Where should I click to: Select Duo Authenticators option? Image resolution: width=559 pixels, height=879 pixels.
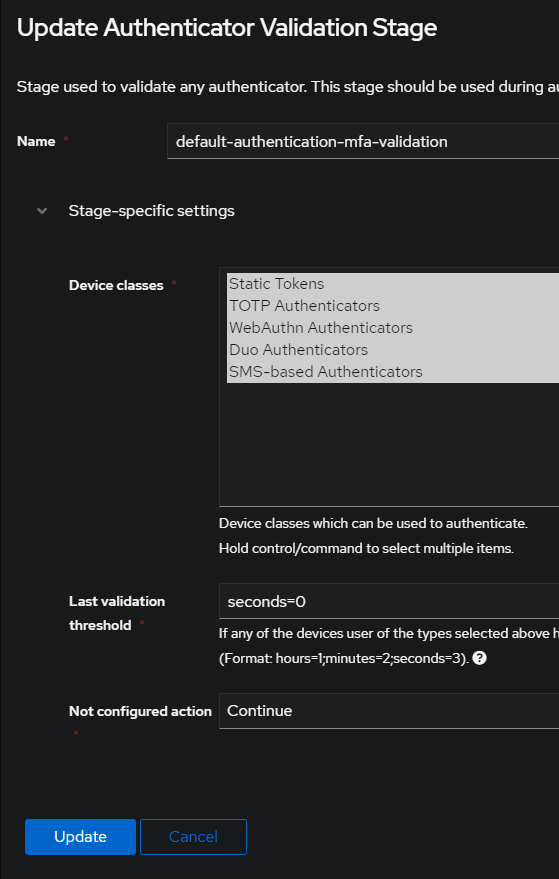pos(392,350)
